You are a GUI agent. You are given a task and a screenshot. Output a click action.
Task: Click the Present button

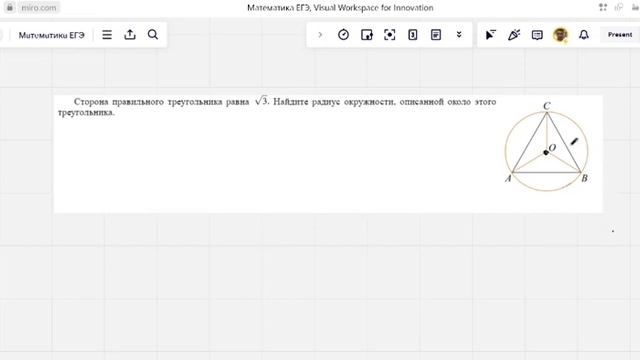tap(620, 35)
